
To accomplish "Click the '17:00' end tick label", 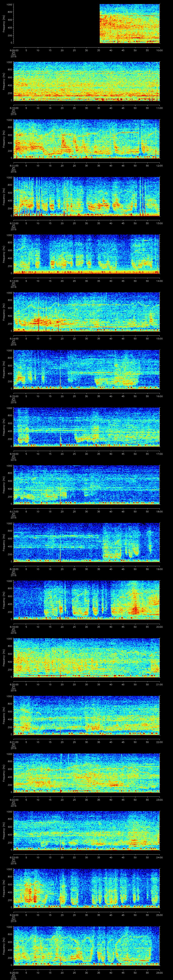I will click(160, 454).
